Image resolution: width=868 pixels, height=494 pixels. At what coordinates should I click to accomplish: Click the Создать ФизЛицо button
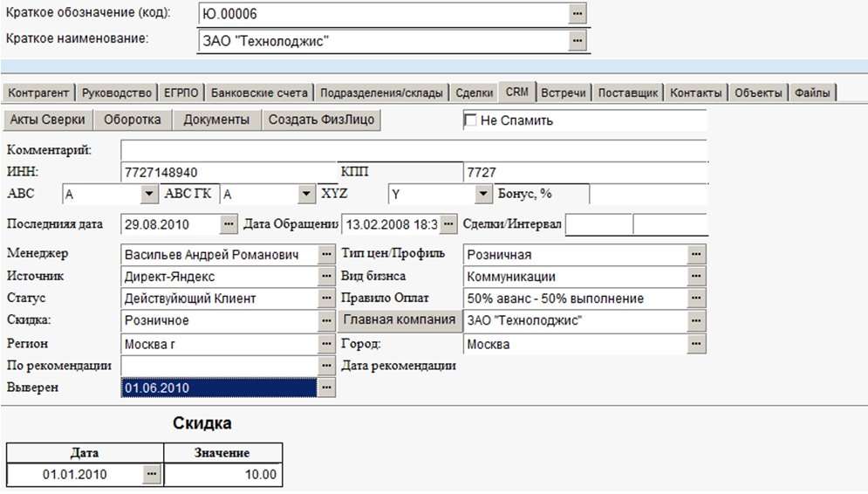(x=321, y=120)
